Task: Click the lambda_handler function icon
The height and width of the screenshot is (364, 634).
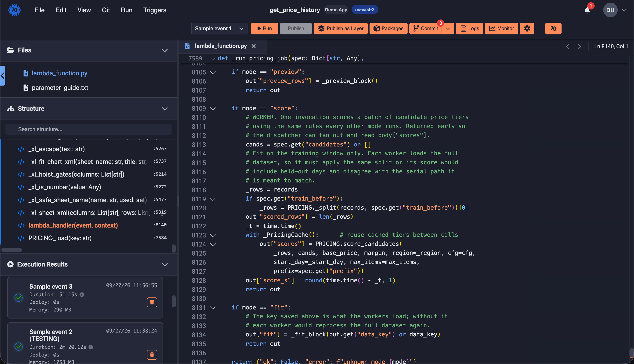Action: pos(21,225)
